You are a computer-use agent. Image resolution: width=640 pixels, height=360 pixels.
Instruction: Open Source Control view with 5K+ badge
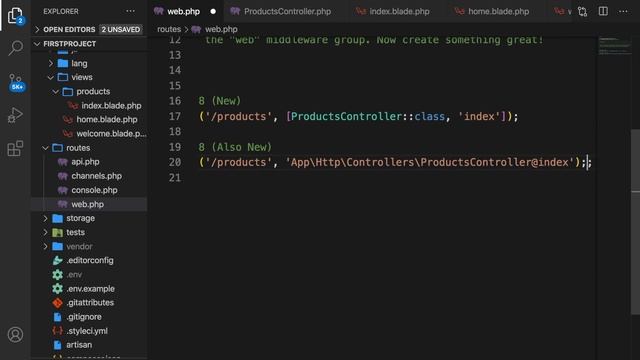click(x=15, y=82)
